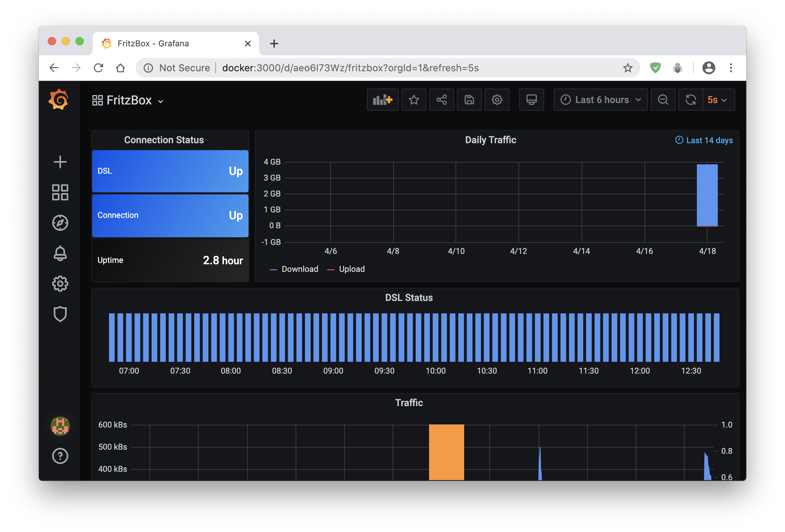785x532 pixels.
Task: Hide the Download series in Daily Traffic legend
Action: tap(300, 269)
